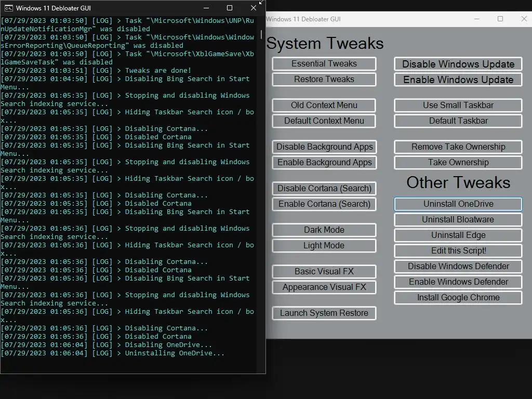This screenshot has width=532, height=399.
Task: Click the Essential Tweaks button
Action: (x=324, y=64)
